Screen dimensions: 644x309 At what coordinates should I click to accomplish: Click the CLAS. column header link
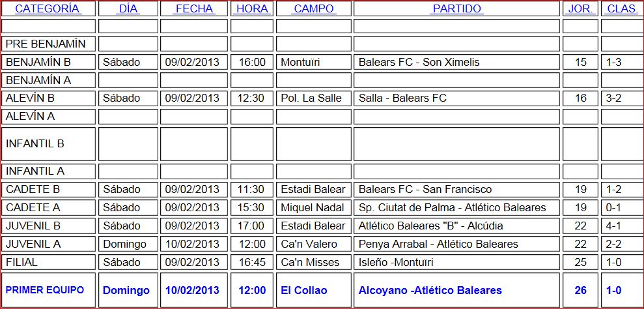[622, 9]
